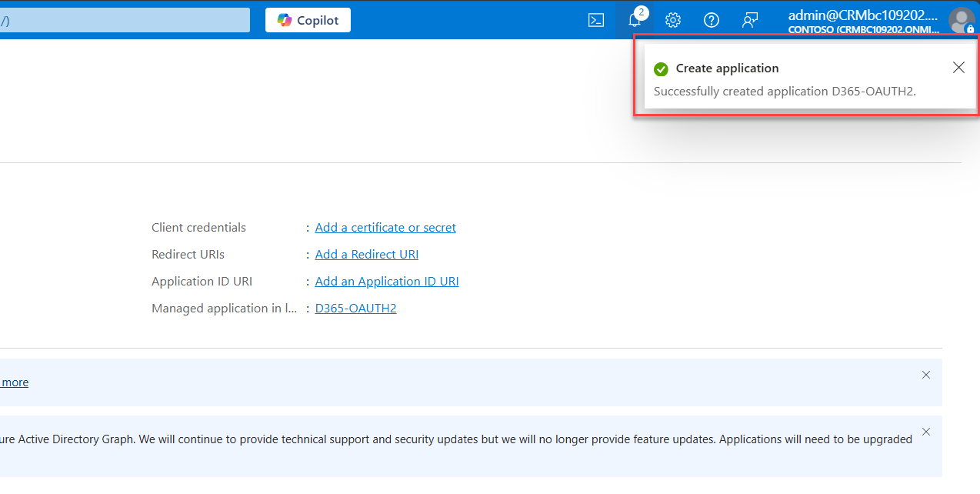Close the Active Directory Graph banner
Image resolution: width=980 pixels, height=494 pixels.
pyautogui.click(x=926, y=432)
